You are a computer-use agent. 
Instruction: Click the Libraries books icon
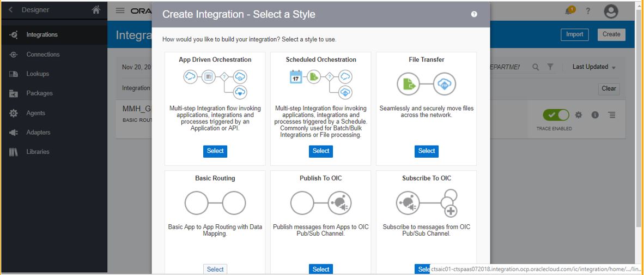(14, 152)
